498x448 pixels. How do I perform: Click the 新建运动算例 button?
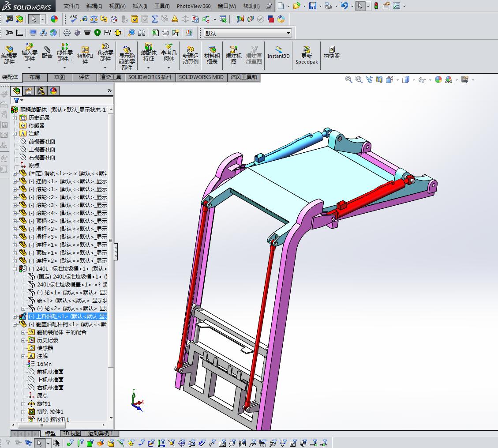point(191,54)
